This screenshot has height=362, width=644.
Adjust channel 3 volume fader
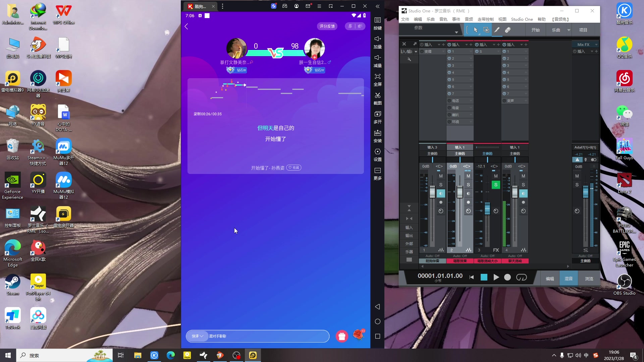coord(487,208)
